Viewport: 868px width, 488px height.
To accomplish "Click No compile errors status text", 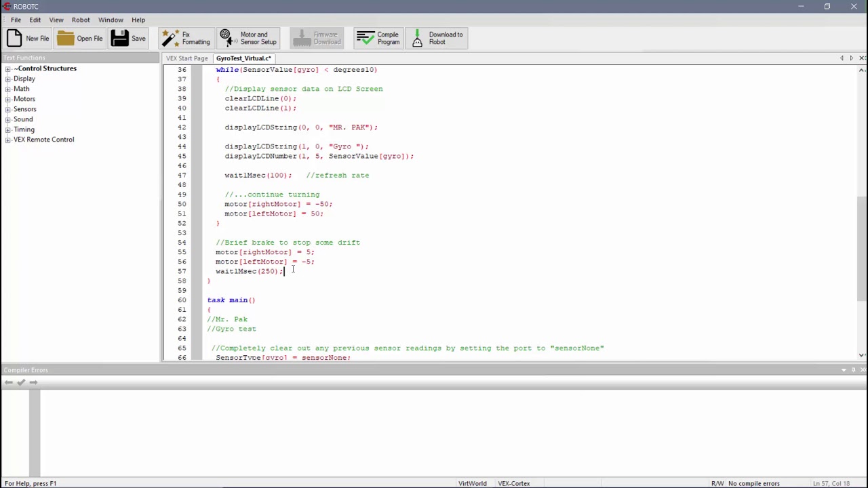I will pos(754,483).
